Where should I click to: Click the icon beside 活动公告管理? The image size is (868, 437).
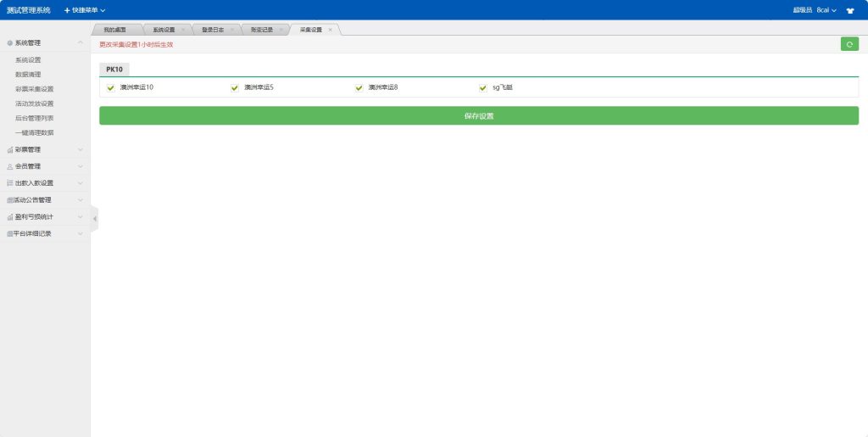pos(9,200)
